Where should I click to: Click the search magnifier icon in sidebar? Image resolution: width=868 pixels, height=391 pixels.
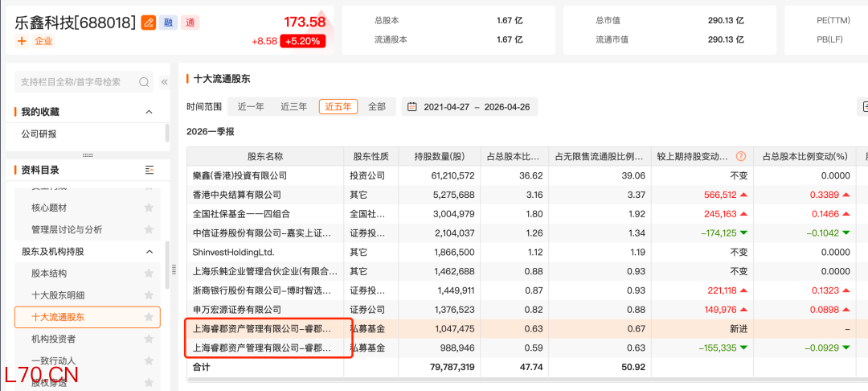145,82
